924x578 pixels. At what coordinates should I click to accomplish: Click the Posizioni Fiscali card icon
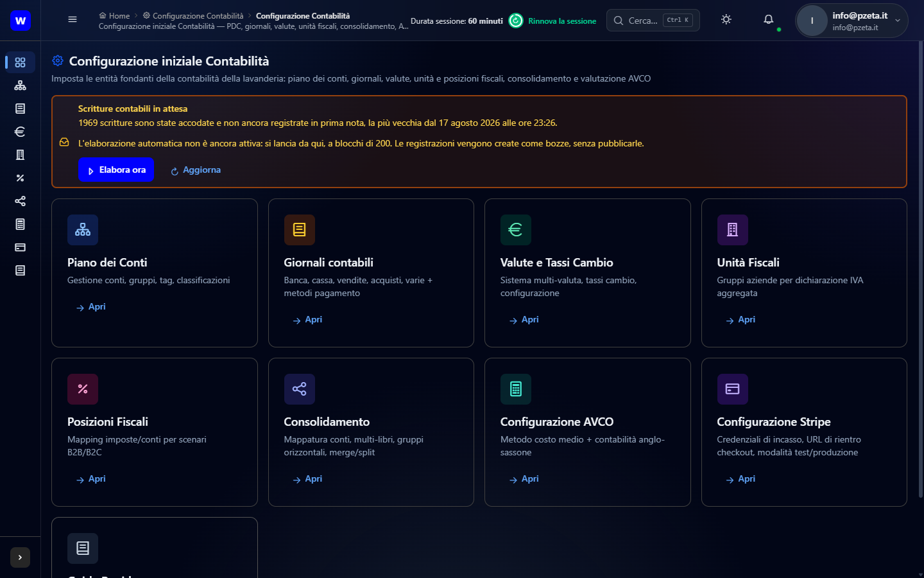[x=83, y=389]
